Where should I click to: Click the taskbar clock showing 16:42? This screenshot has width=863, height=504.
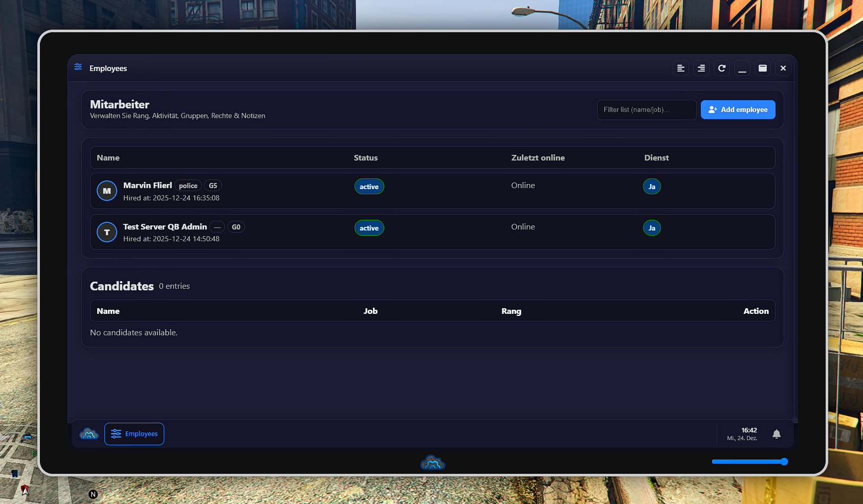coord(742,434)
